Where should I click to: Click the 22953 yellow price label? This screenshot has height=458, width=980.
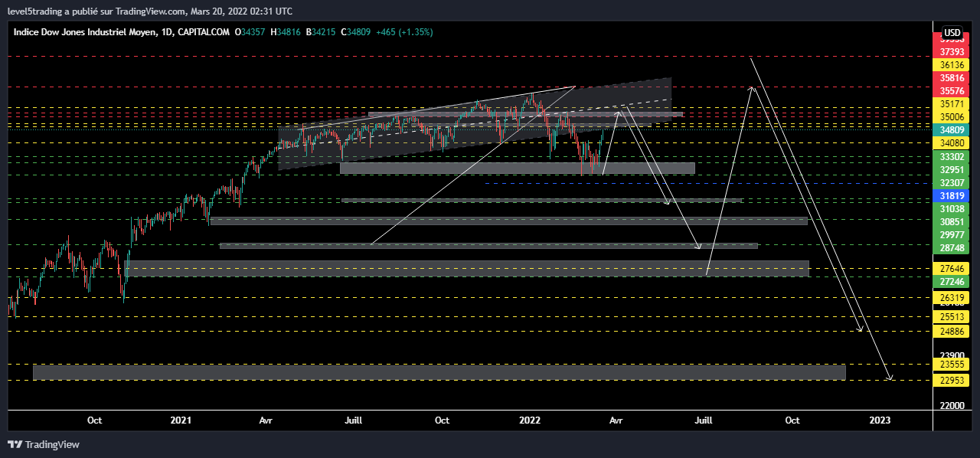click(952, 380)
